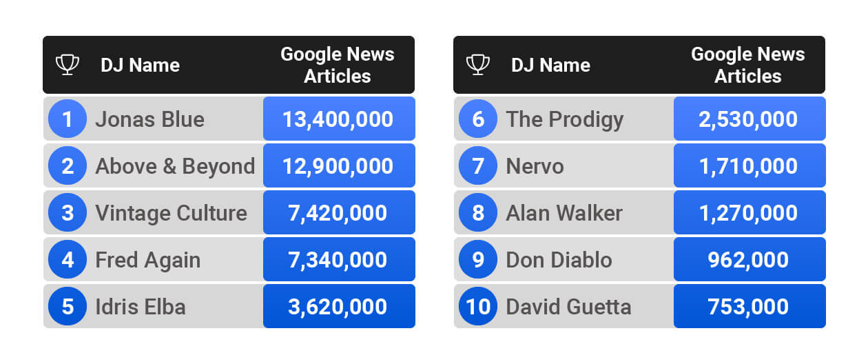
Task: Open the Above & Beyond entry
Action: pyautogui.click(x=175, y=166)
